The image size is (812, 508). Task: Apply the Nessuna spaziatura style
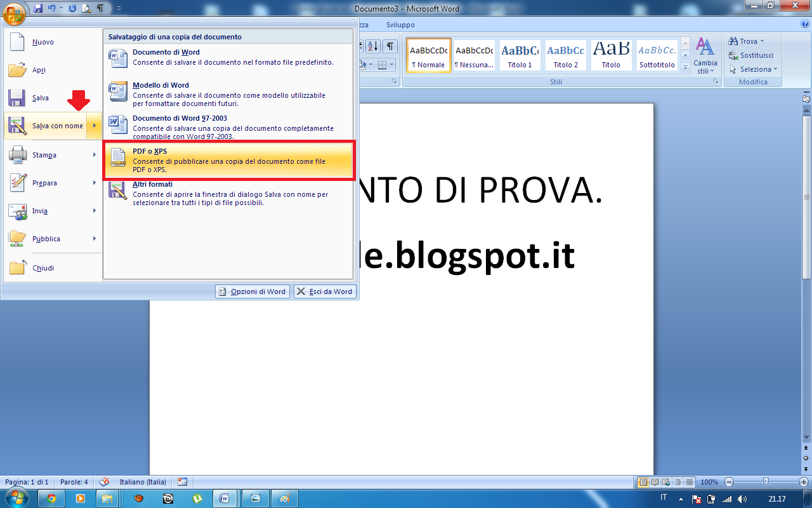pos(475,55)
